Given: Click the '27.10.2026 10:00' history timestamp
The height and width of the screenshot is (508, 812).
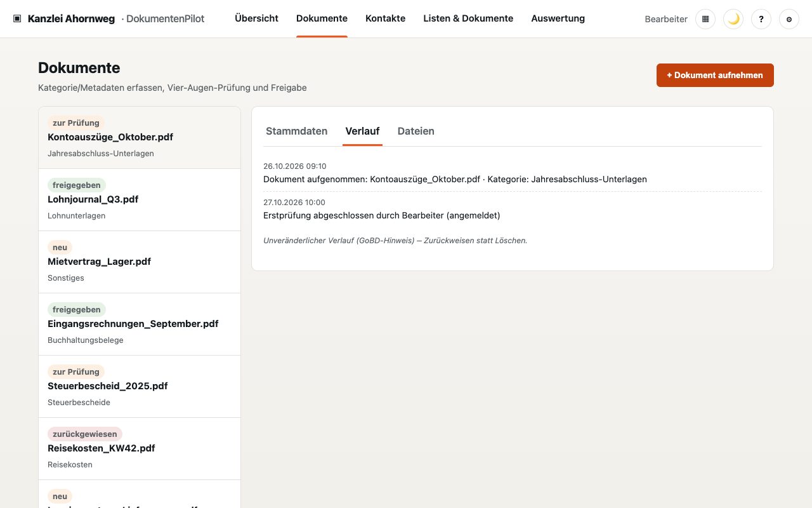Looking at the screenshot, I should [x=294, y=203].
